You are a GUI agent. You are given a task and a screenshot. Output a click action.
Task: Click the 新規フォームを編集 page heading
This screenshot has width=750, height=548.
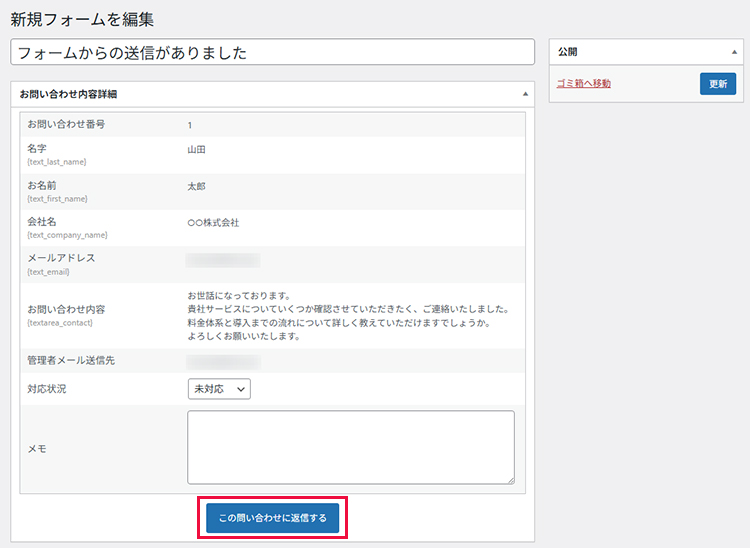(82, 19)
